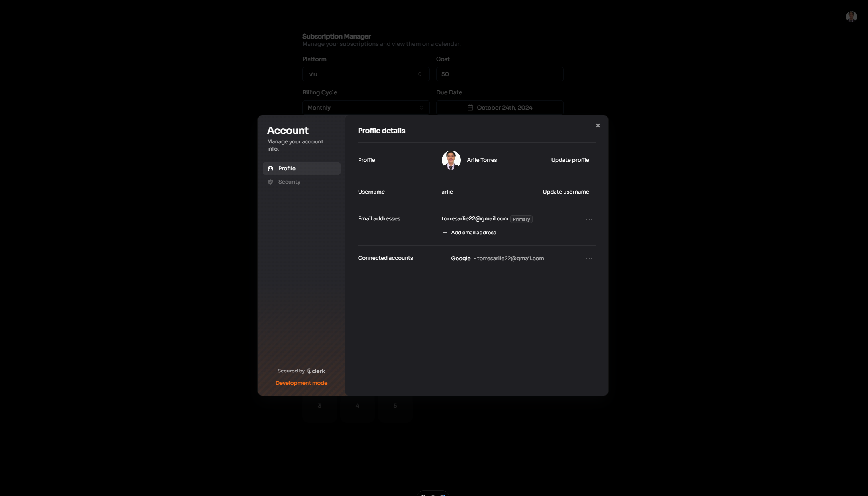The height and width of the screenshot is (496, 868).
Task: Close the Profile details dialog
Action: tap(598, 125)
